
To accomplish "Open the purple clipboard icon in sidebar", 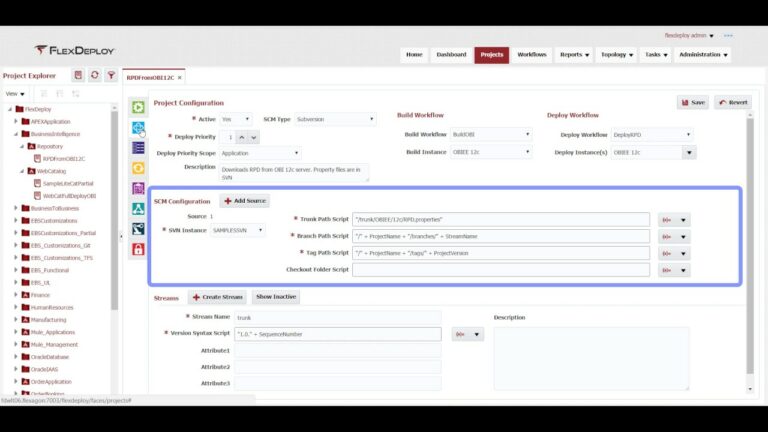I will coord(138,188).
